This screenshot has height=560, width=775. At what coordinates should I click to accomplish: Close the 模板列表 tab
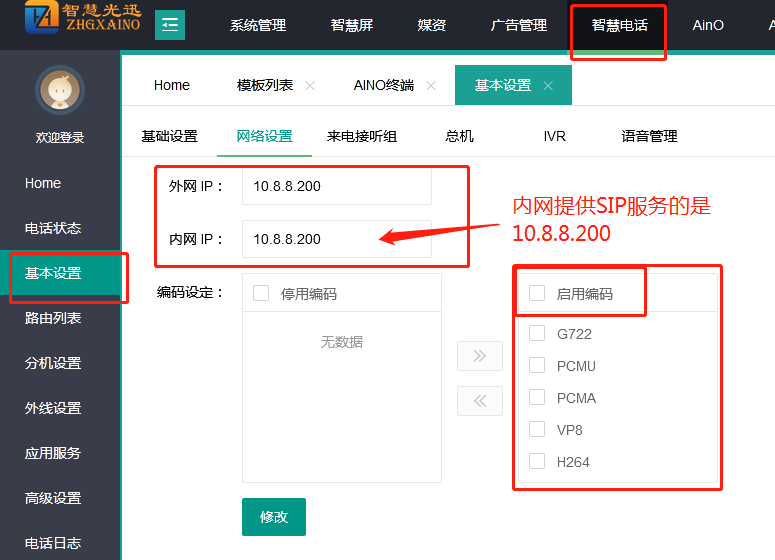tap(310, 86)
